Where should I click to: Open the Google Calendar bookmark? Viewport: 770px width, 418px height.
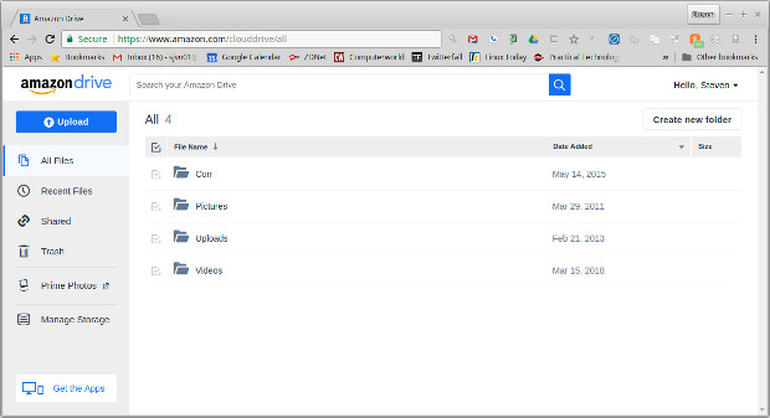244,57
